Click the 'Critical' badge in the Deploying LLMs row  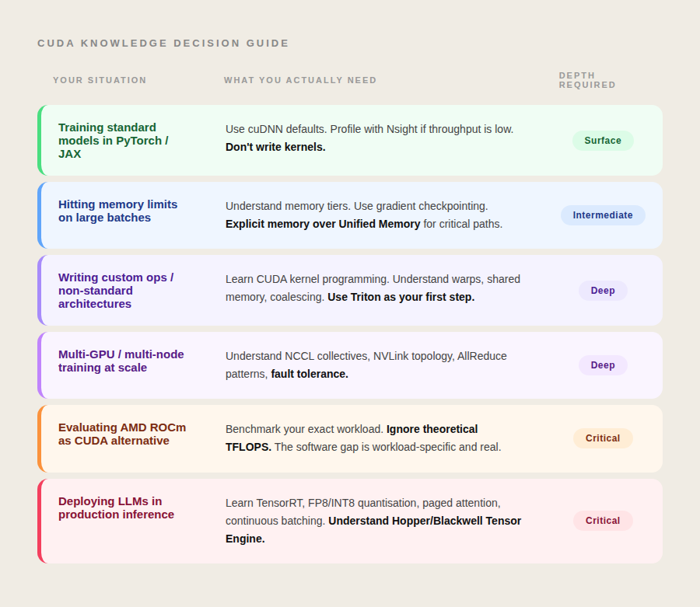coord(603,521)
